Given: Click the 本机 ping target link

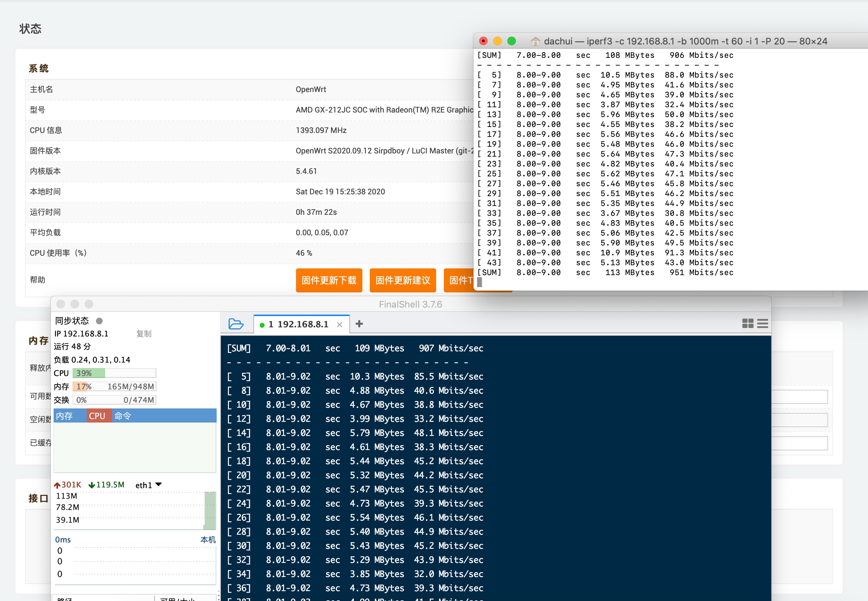Looking at the screenshot, I should click(207, 540).
